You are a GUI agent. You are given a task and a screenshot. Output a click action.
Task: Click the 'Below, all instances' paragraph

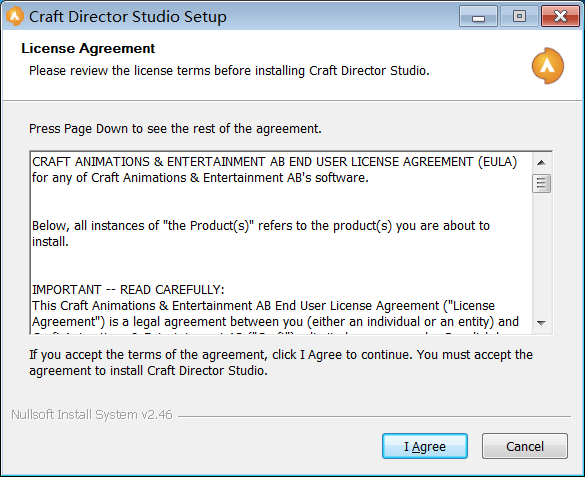click(261, 233)
